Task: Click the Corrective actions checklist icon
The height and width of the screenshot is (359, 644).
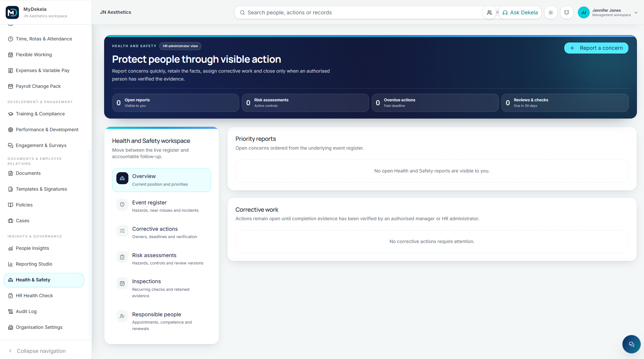Action: click(x=122, y=231)
